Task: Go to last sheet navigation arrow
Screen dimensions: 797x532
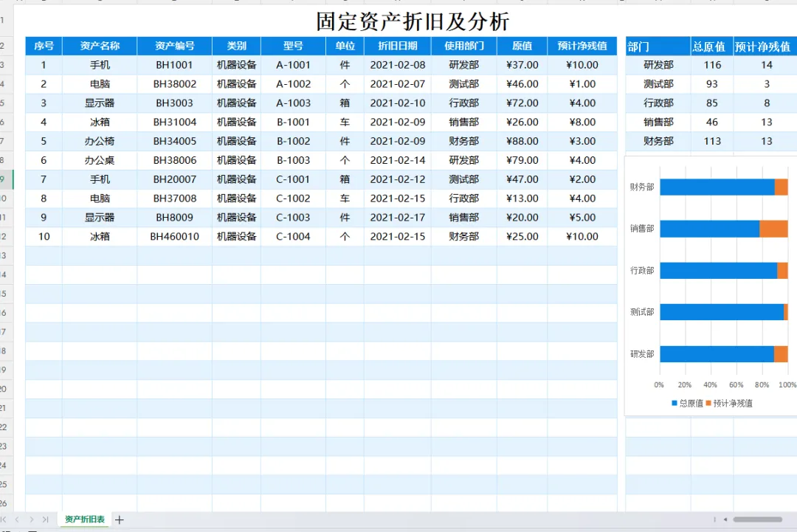Action: [45, 519]
